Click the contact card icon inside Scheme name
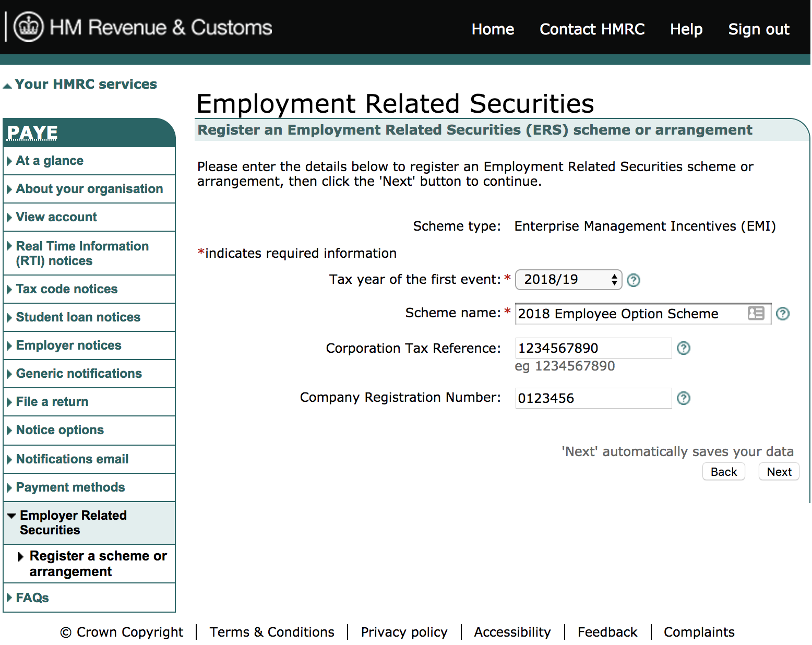Screen dimensions: 812x645 click(756, 313)
